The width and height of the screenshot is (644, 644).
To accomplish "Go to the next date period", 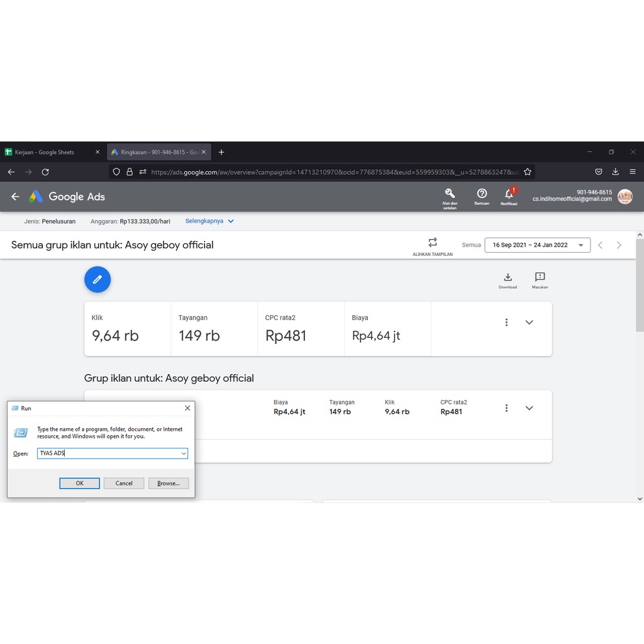I will pos(619,245).
